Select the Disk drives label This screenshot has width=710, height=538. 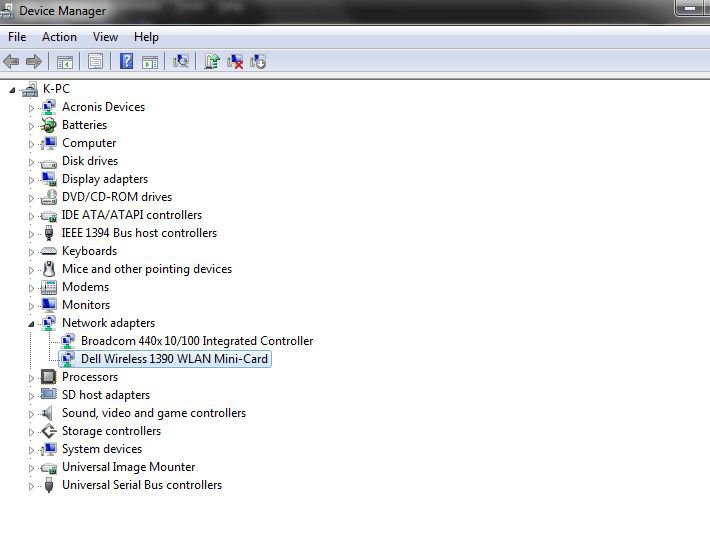pos(90,161)
